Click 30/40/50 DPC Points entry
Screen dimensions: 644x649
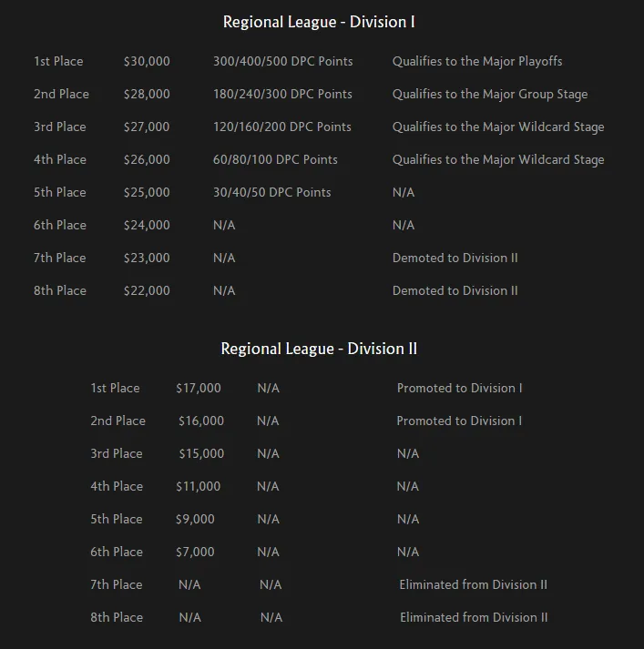click(x=271, y=192)
